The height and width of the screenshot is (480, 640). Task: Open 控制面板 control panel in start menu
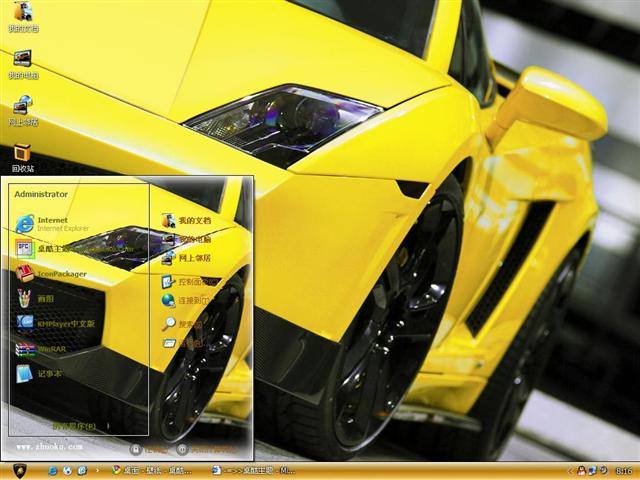[x=190, y=282]
